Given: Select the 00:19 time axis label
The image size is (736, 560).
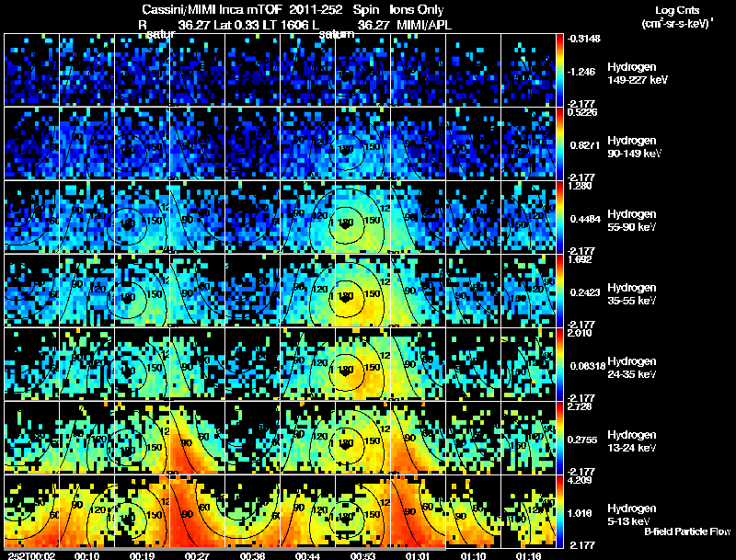Looking at the screenshot, I should tap(143, 555).
